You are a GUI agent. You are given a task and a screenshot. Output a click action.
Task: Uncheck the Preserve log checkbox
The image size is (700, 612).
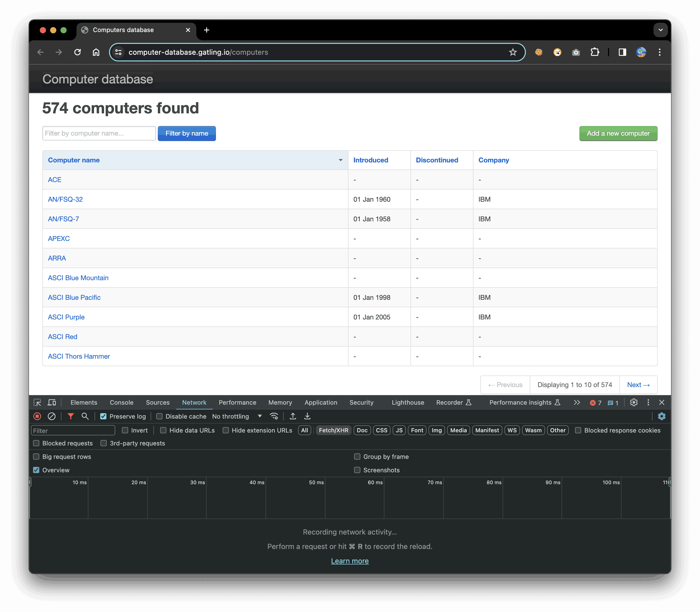pyautogui.click(x=103, y=416)
